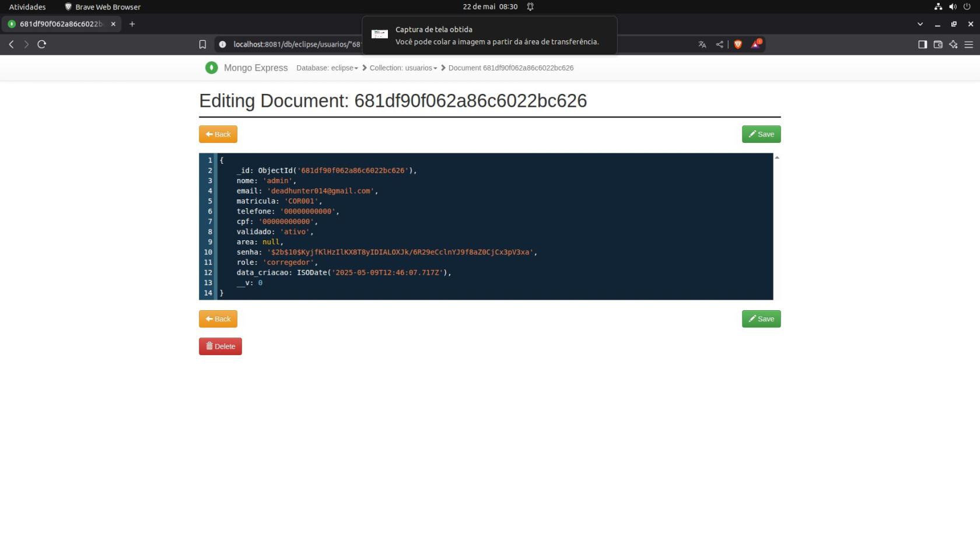Click the Document 681df90f062a86c6022bc626 breadcrumb
The height and width of the screenshot is (551, 980).
click(511, 68)
